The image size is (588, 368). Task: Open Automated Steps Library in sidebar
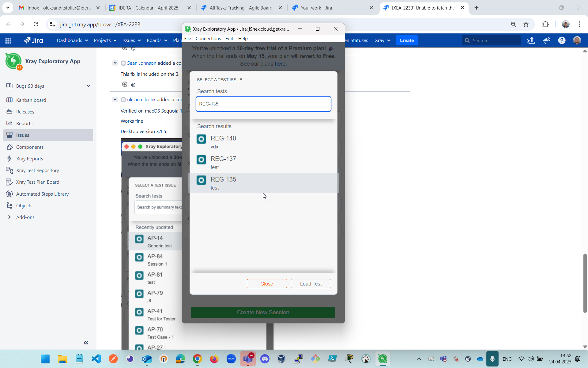[42, 194]
